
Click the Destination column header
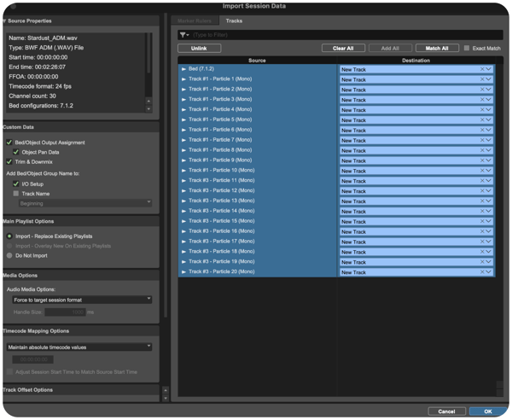tap(416, 61)
